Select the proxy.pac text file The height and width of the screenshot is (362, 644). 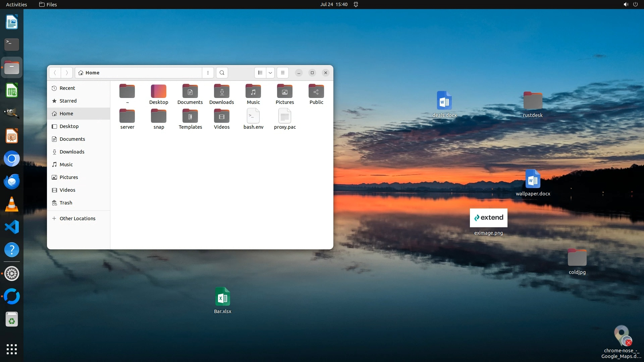point(285,117)
